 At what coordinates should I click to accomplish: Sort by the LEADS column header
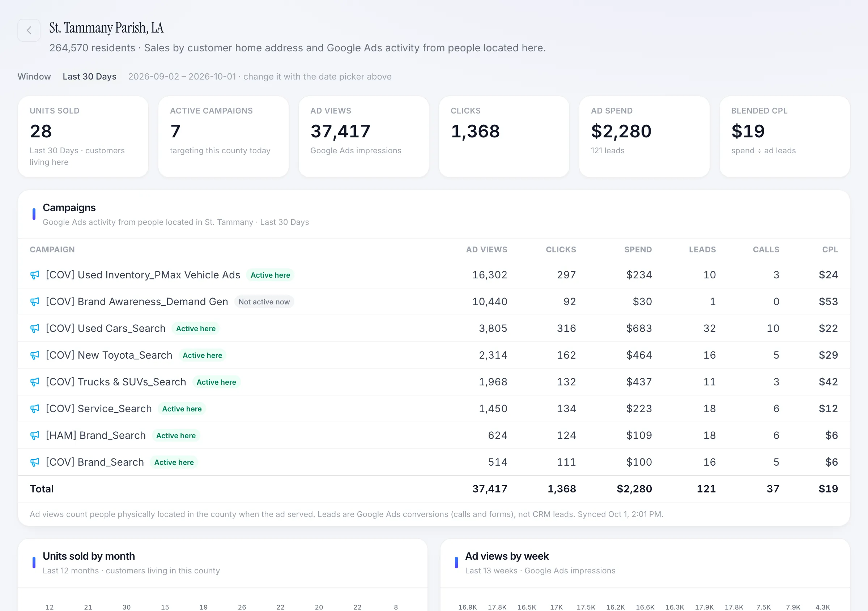702,250
